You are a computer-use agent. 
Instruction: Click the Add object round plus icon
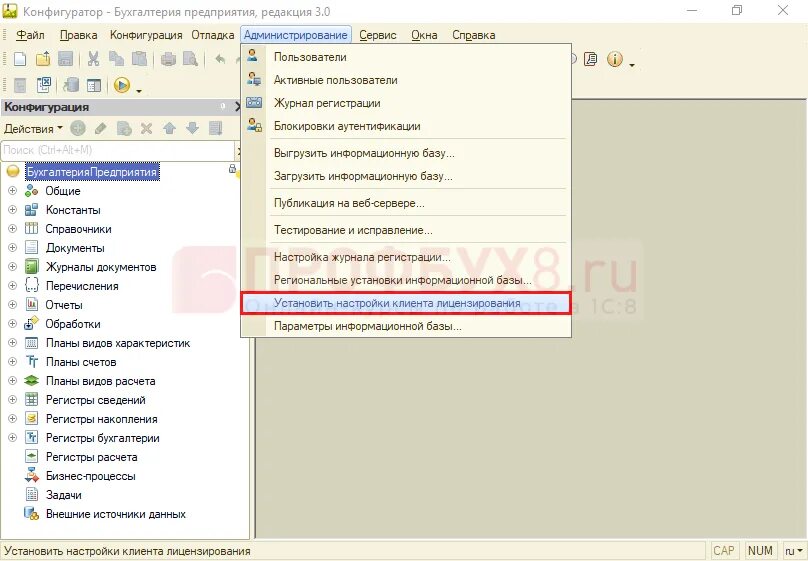click(78, 128)
